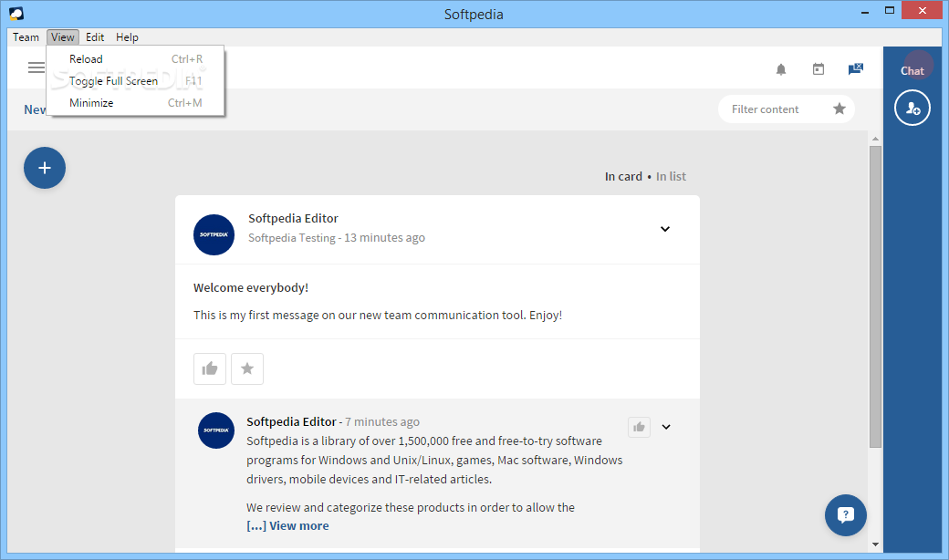Open the help chat bubble button
949x560 pixels.
[846, 515]
